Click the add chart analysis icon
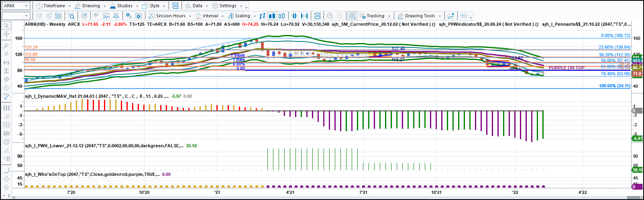This screenshot has height=200, width=644. click(451, 16)
